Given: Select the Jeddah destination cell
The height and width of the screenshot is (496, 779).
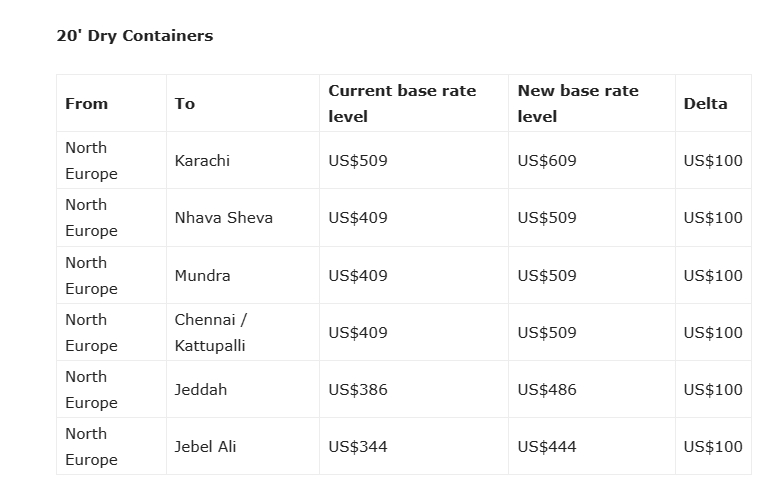Looking at the screenshot, I should coord(201,390).
